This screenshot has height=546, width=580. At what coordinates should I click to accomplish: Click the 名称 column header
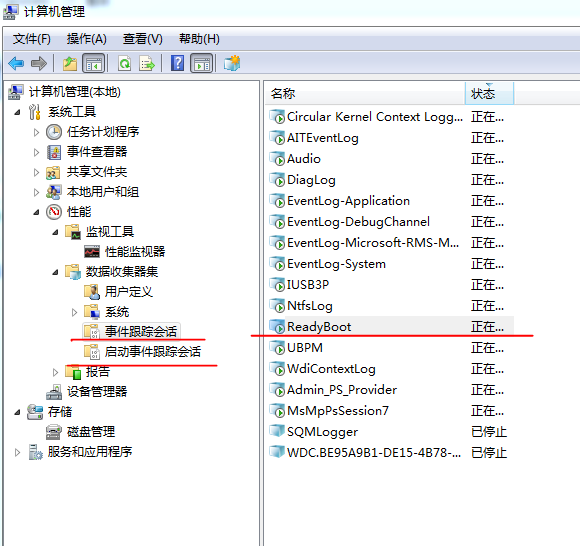coord(365,94)
